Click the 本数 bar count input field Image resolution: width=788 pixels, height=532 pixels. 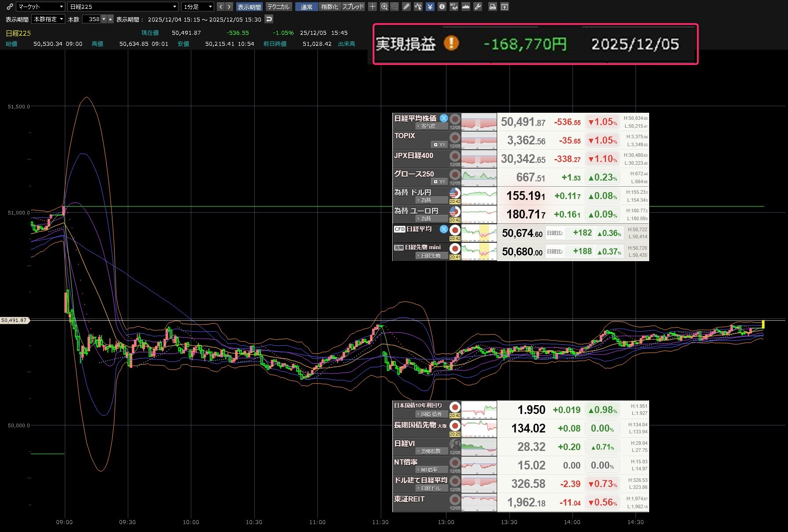click(93, 19)
